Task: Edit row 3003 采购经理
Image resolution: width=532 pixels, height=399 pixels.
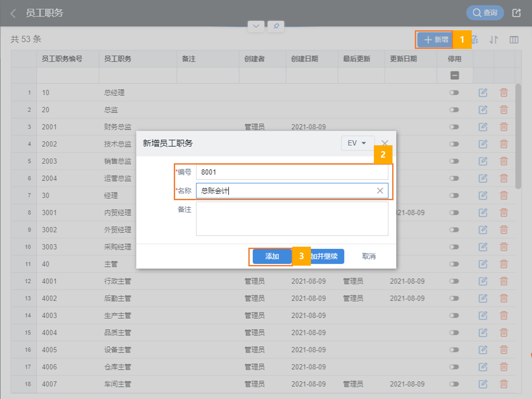Action: (x=483, y=247)
